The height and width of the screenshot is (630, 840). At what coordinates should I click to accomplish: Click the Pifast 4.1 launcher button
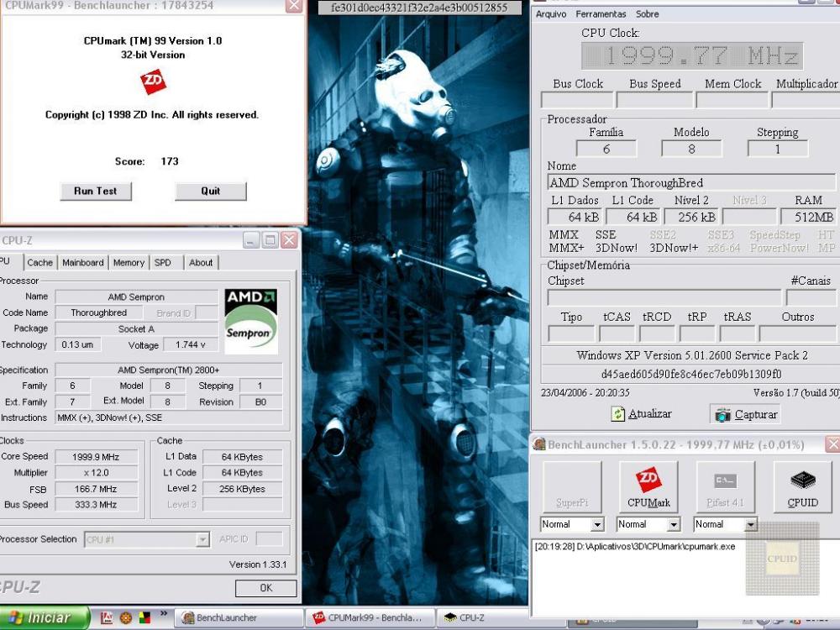pos(725,486)
